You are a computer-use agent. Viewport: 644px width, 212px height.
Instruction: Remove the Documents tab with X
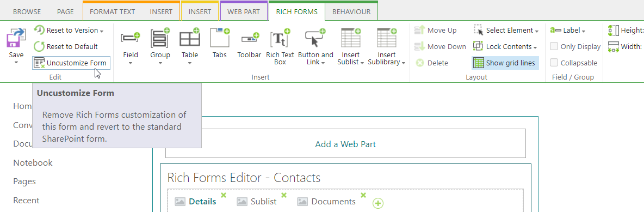click(363, 195)
